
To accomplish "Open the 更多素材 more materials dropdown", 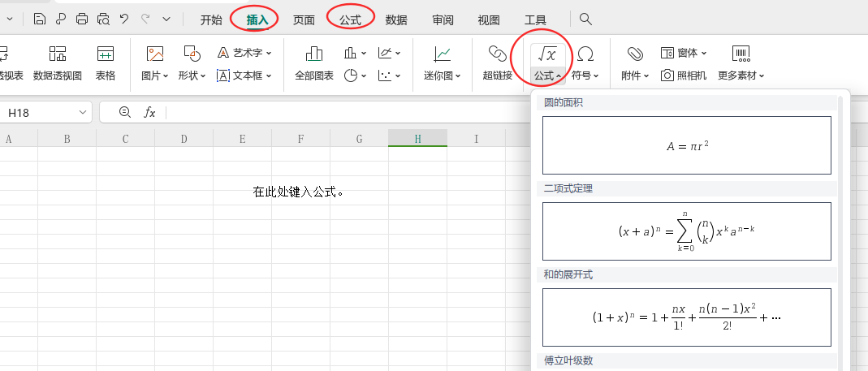I will pyautogui.click(x=741, y=63).
